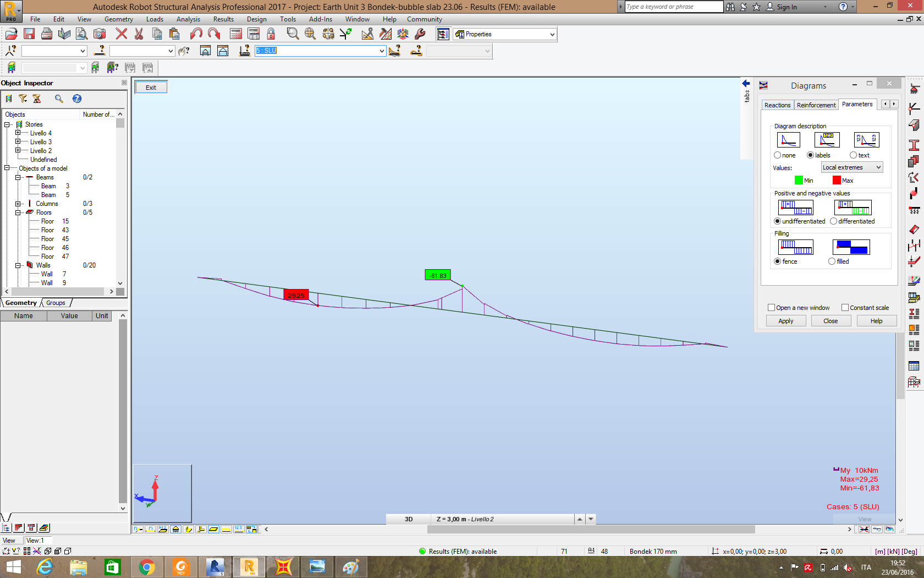Select the 'differentiated' values radio button
The width and height of the screenshot is (924, 578).
(834, 221)
